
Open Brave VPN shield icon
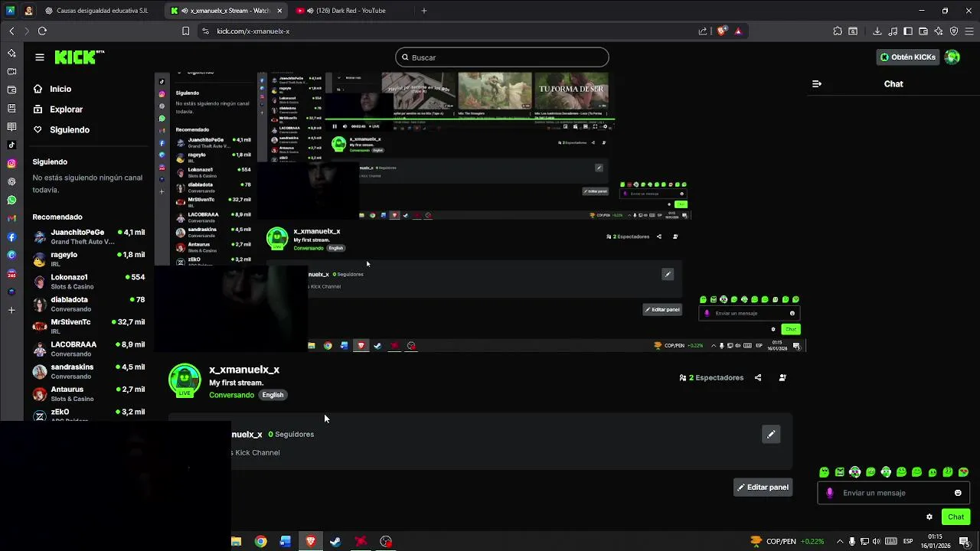point(954,31)
